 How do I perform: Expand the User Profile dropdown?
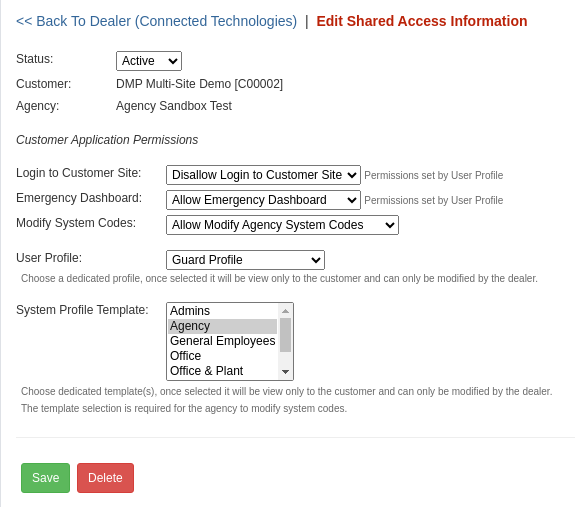245,260
